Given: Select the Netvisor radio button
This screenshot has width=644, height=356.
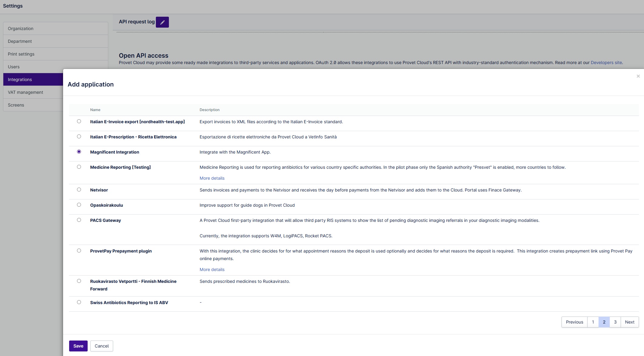Looking at the screenshot, I should tap(79, 190).
